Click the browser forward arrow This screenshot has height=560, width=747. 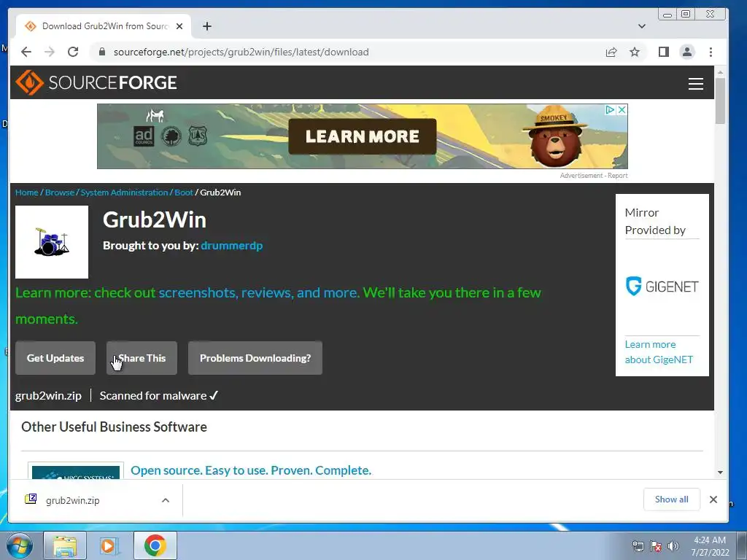coord(50,52)
